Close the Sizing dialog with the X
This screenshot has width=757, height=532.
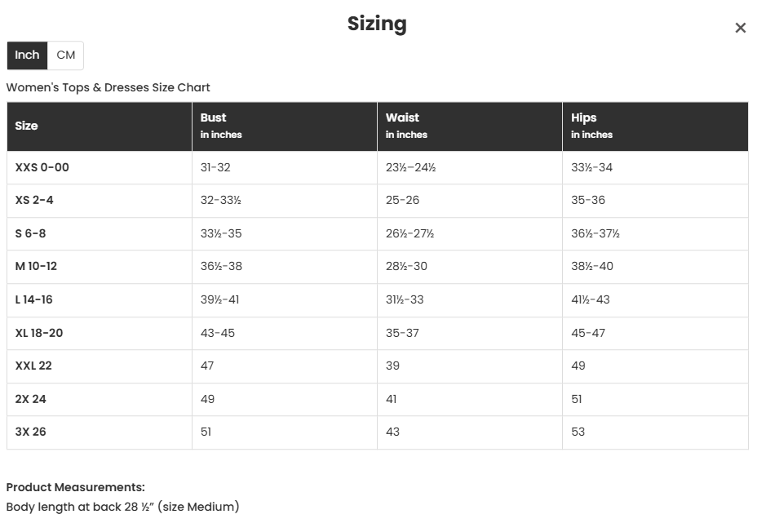[740, 28]
